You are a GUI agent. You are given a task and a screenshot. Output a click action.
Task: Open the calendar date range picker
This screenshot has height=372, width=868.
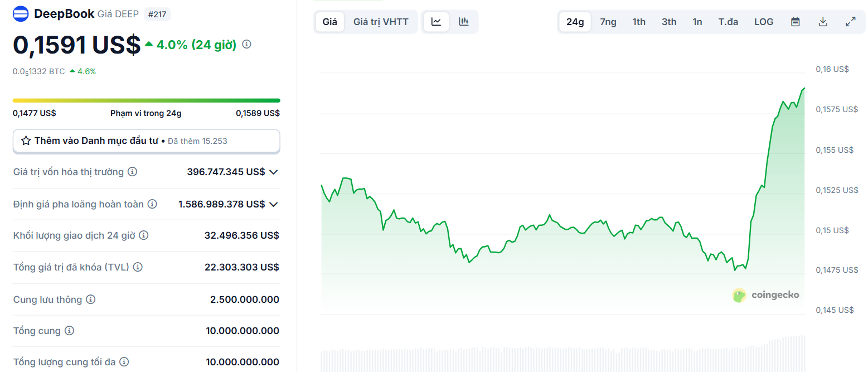coord(796,22)
